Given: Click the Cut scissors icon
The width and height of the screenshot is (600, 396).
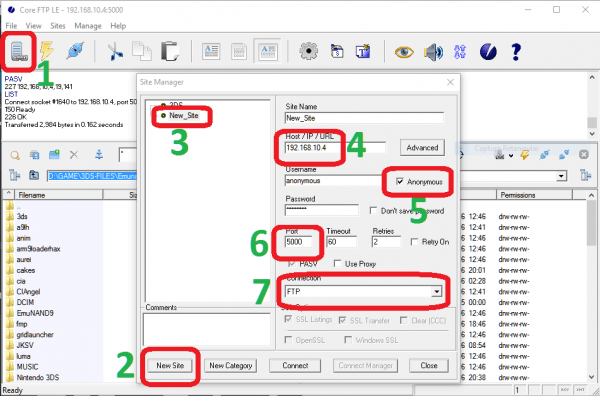Looking at the screenshot, I should click(115, 52).
